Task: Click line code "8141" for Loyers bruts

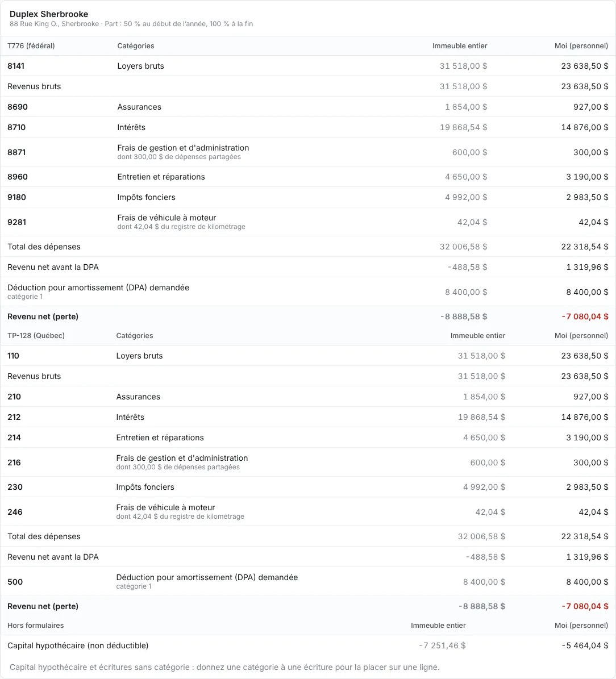Action: [16, 66]
